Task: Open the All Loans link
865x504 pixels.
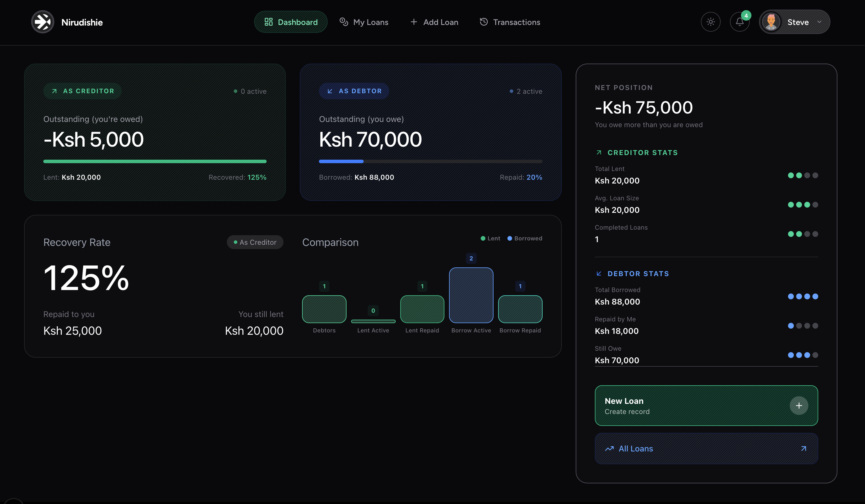Action: point(636,449)
